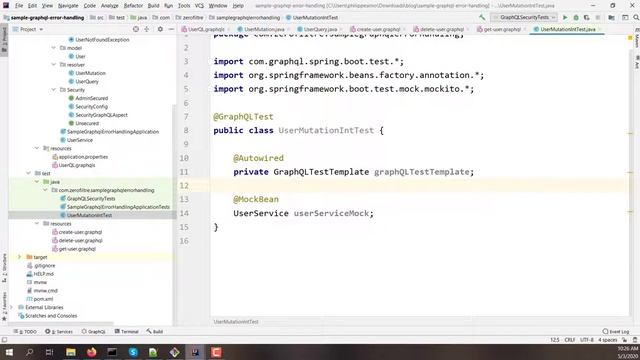640x360 pixels.
Task: Open the TODO tool window
Action: coord(25,332)
